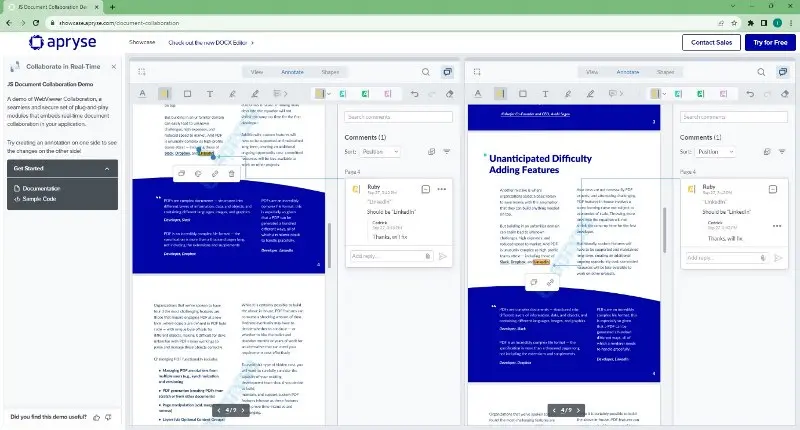Switch to Shapes tab in left viewer
Screen dimensions: 800x430
point(330,72)
